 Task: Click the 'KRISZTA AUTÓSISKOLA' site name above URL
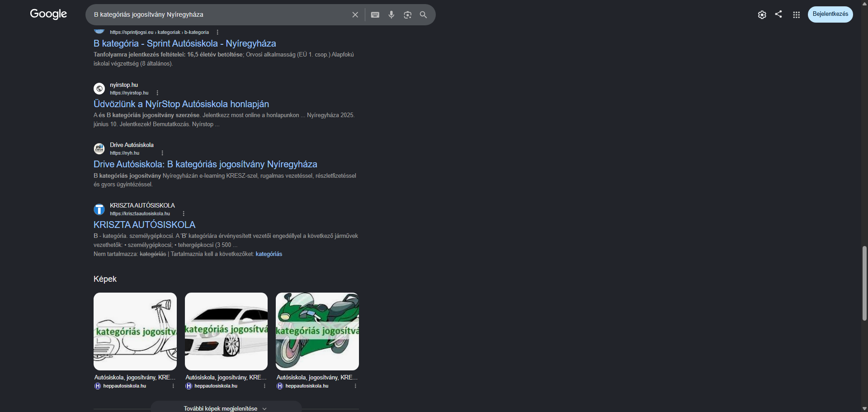pos(142,206)
